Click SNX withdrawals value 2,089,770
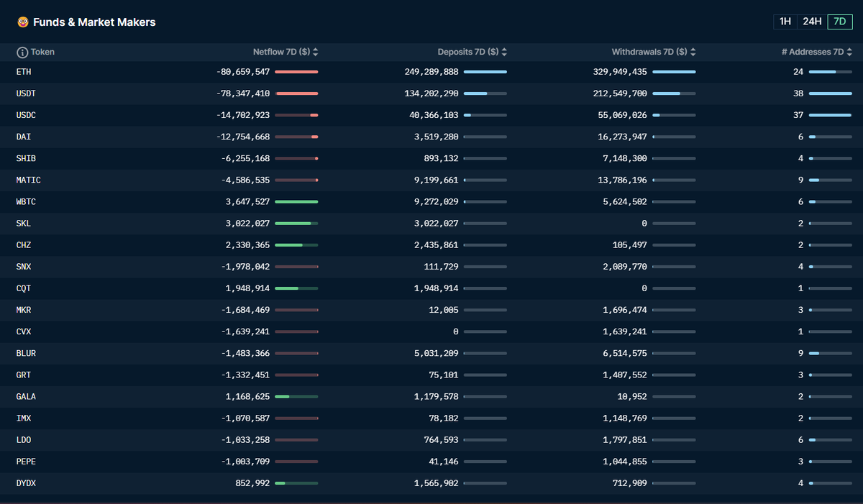863x504 pixels. 625,267
